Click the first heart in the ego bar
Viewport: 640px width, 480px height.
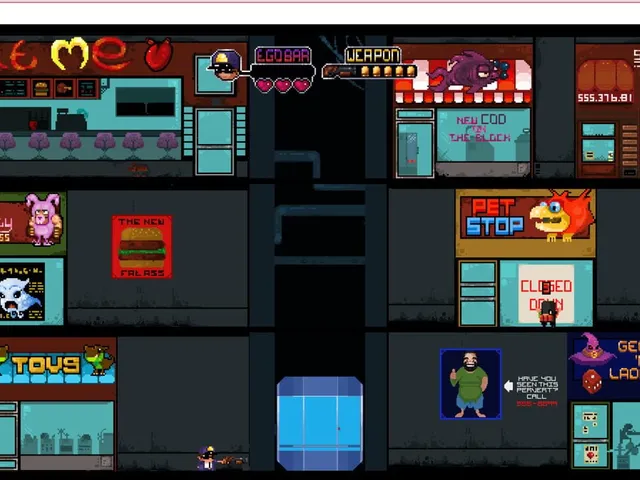click(x=264, y=86)
